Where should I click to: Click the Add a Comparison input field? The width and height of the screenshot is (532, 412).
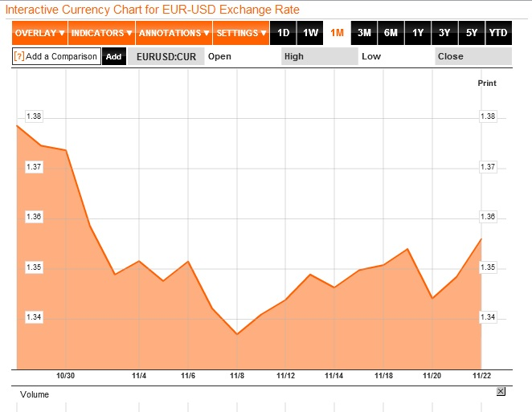(x=61, y=56)
